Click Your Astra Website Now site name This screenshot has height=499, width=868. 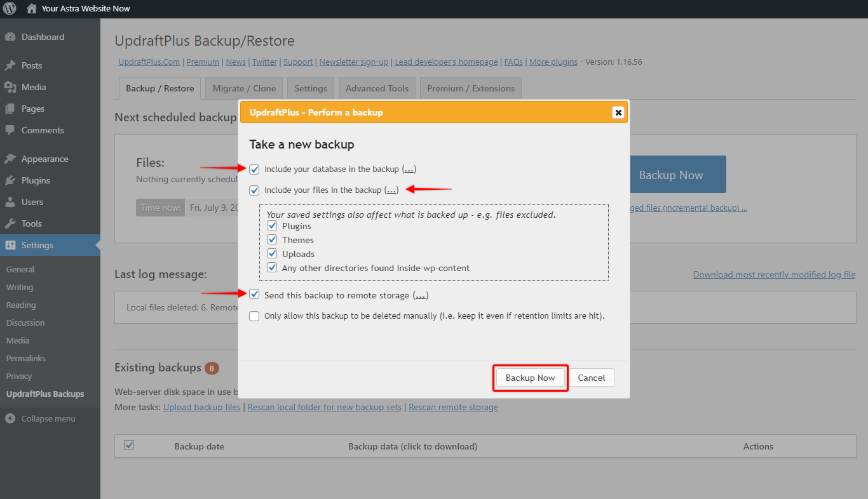coord(86,9)
